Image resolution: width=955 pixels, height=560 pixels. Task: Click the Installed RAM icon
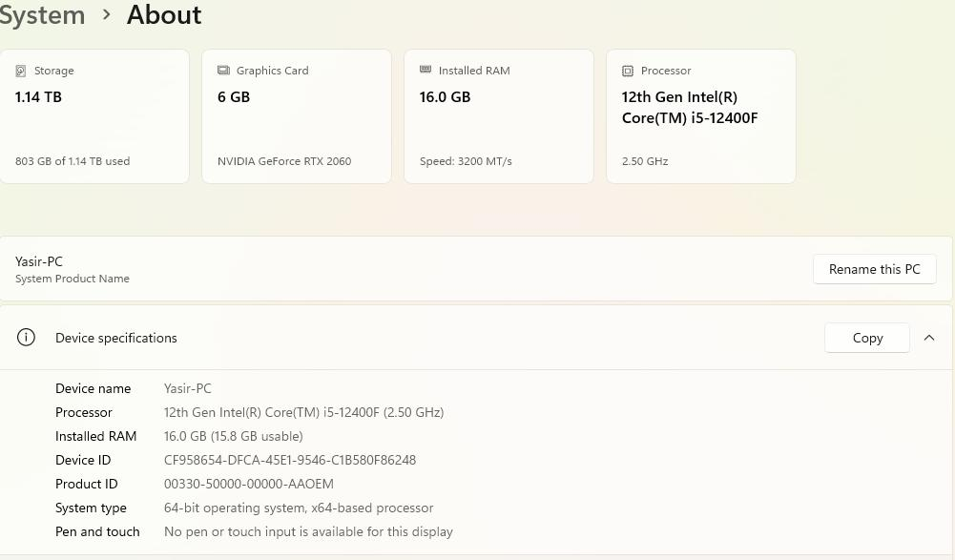click(x=426, y=71)
